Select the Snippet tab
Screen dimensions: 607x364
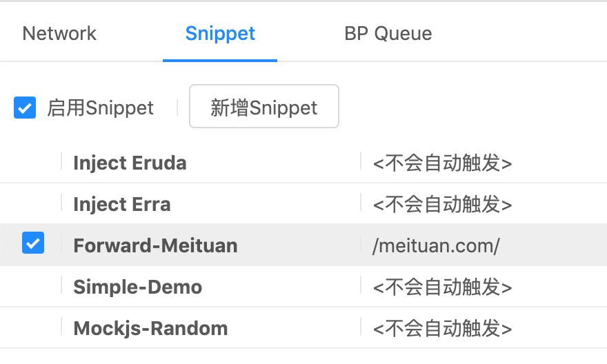(x=220, y=34)
